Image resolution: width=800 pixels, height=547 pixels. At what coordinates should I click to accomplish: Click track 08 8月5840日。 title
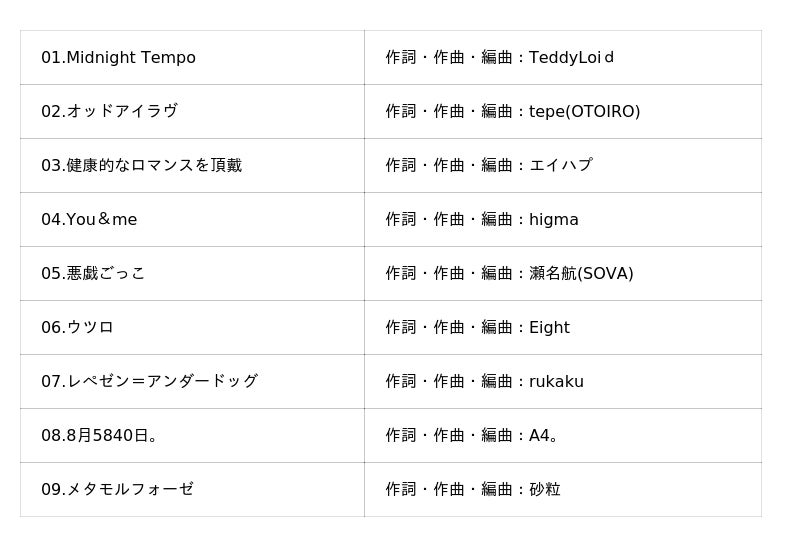100,436
